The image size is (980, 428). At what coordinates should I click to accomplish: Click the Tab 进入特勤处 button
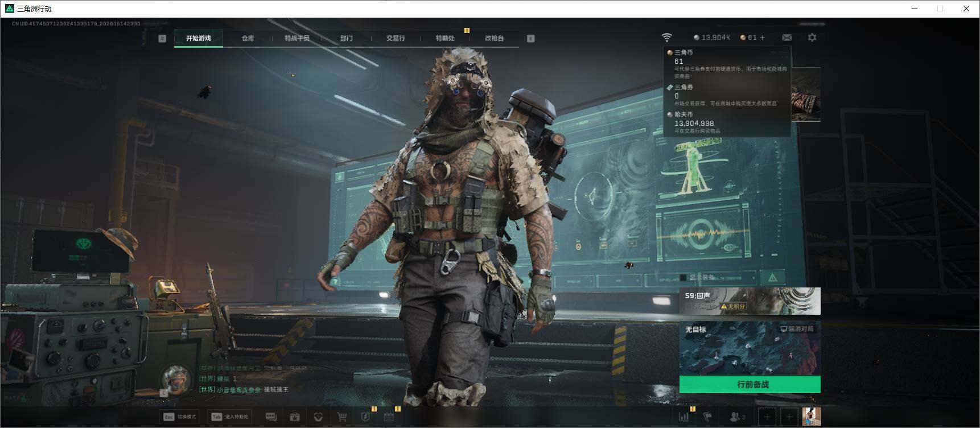[230, 417]
